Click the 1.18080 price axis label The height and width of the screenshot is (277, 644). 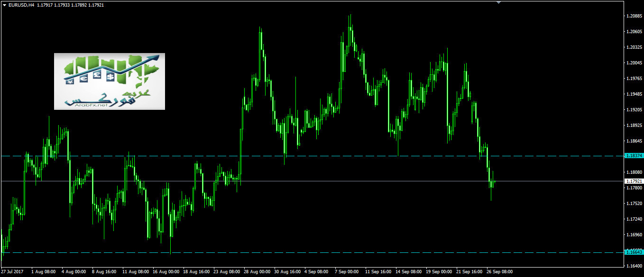pyautogui.click(x=634, y=172)
